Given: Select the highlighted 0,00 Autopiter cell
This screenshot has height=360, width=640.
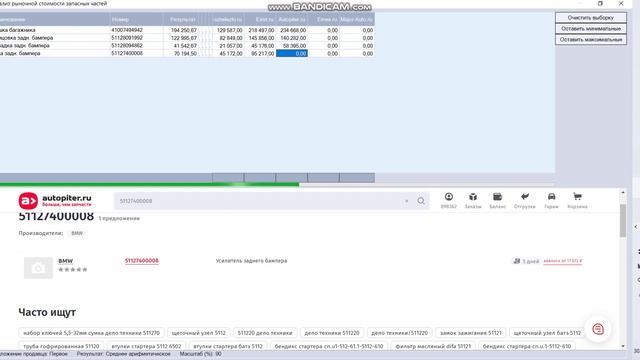Looking at the screenshot, I should coord(292,53).
